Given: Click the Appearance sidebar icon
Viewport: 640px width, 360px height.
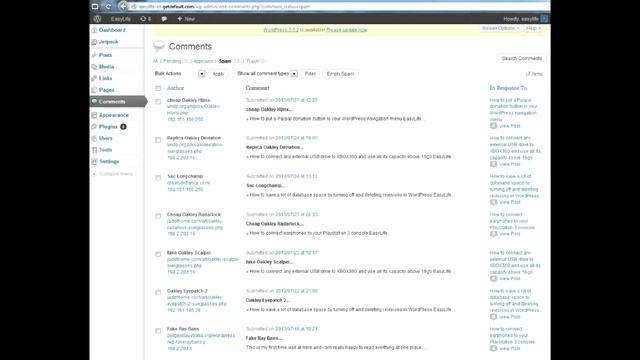Looking at the screenshot, I should coord(94,115).
